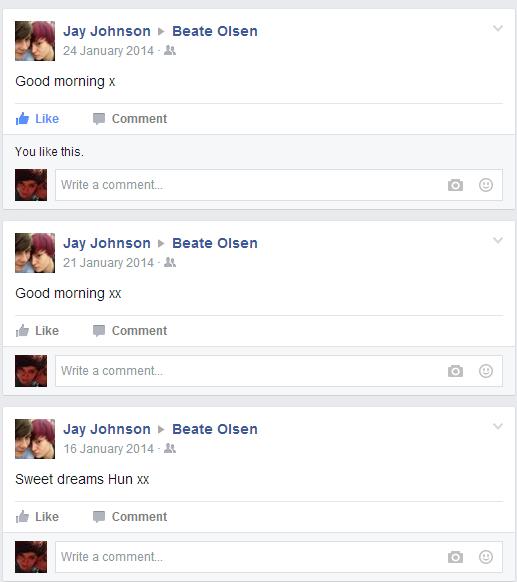Like the 'Good morning xx' post
Screen dimensions: 517x582
point(37,331)
